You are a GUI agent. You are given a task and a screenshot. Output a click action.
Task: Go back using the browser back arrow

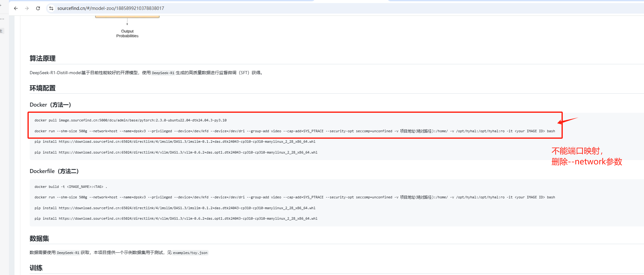(16, 8)
